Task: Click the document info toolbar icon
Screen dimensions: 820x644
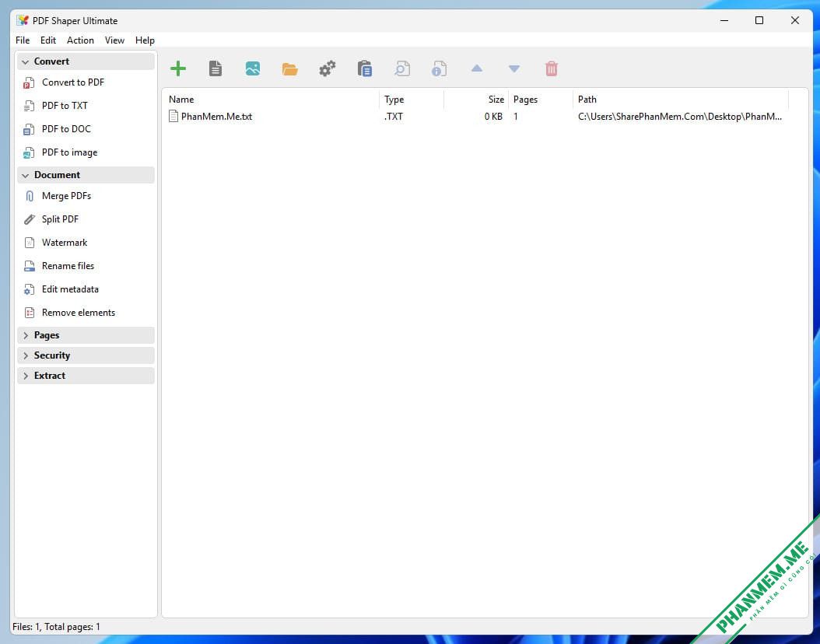Action: tap(440, 68)
